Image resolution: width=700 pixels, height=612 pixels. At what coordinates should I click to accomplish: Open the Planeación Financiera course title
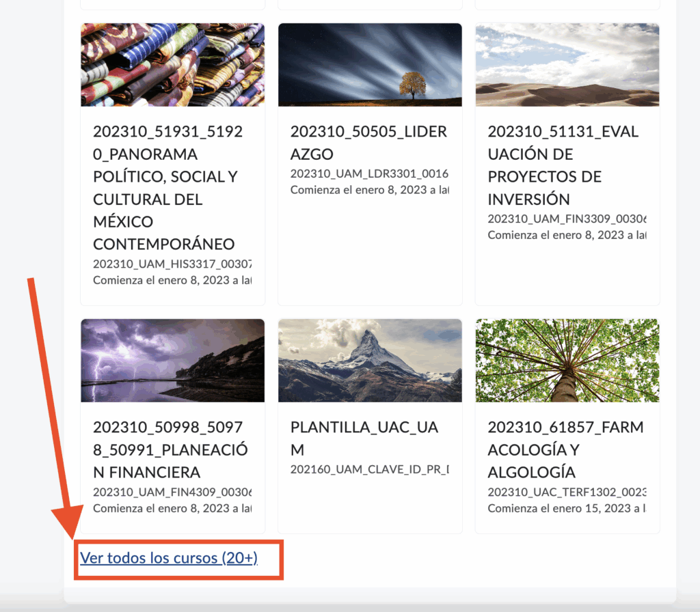pyautogui.click(x=170, y=449)
